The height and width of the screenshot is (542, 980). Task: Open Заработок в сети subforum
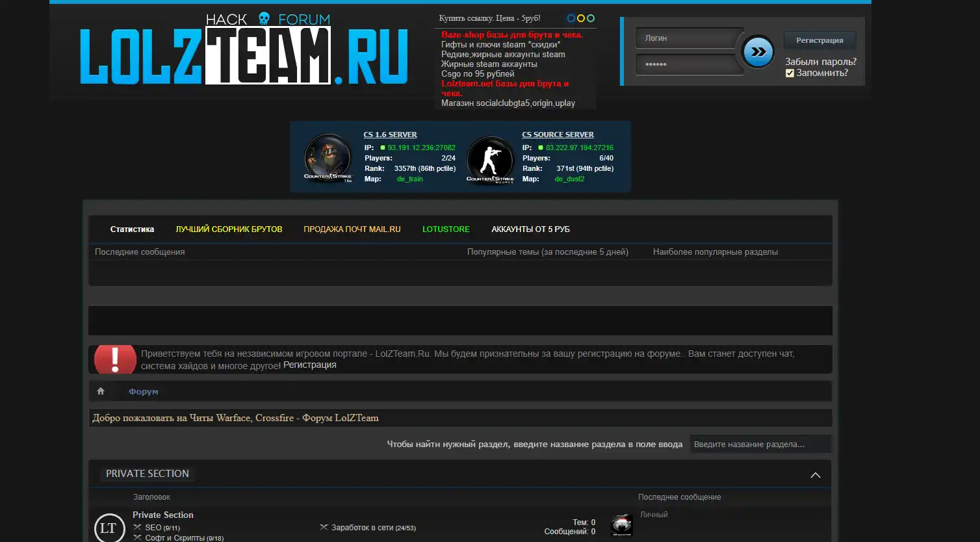[x=362, y=528]
